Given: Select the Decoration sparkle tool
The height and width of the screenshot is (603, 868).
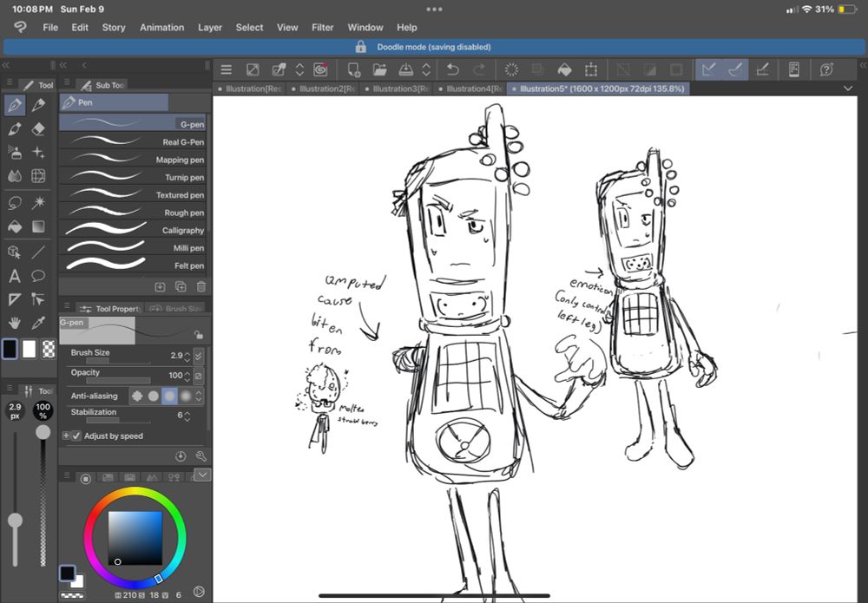Looking at the screenshot, I should [38, 153].
